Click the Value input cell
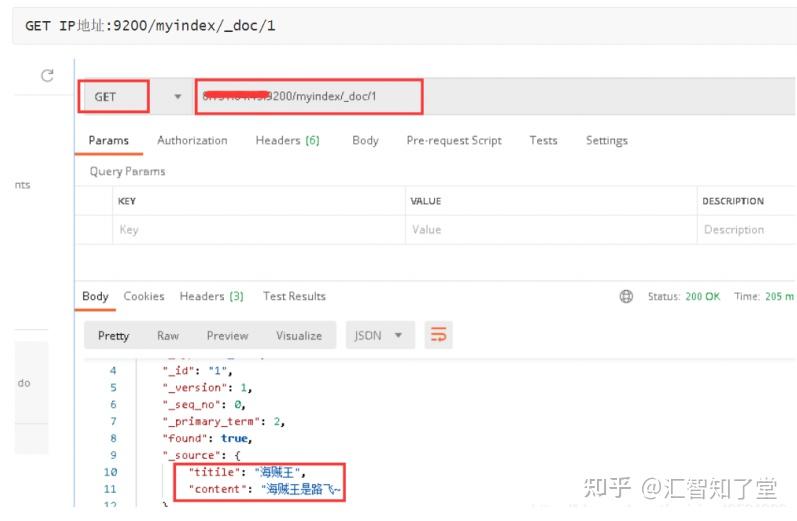This screenshot has width=797, height=521. [x=551, y=230]
